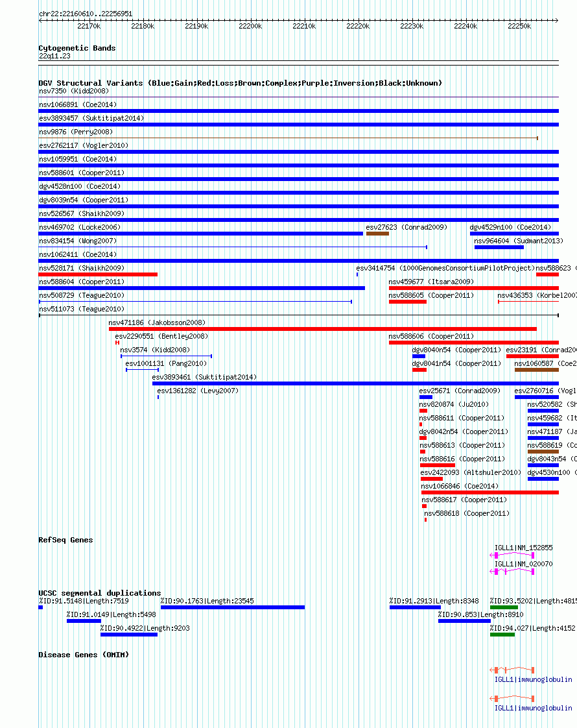Screen dimensions: 577x728
Task: Open esv3414754 (1000GenomesConsortiumPilotProject) label
Action: [x=446, y=268]
